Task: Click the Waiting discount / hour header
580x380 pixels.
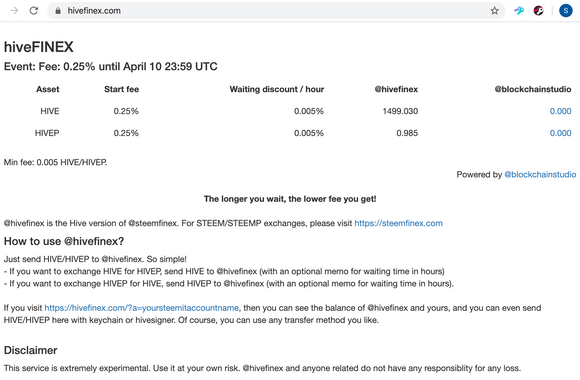Action: click(277, 89)
